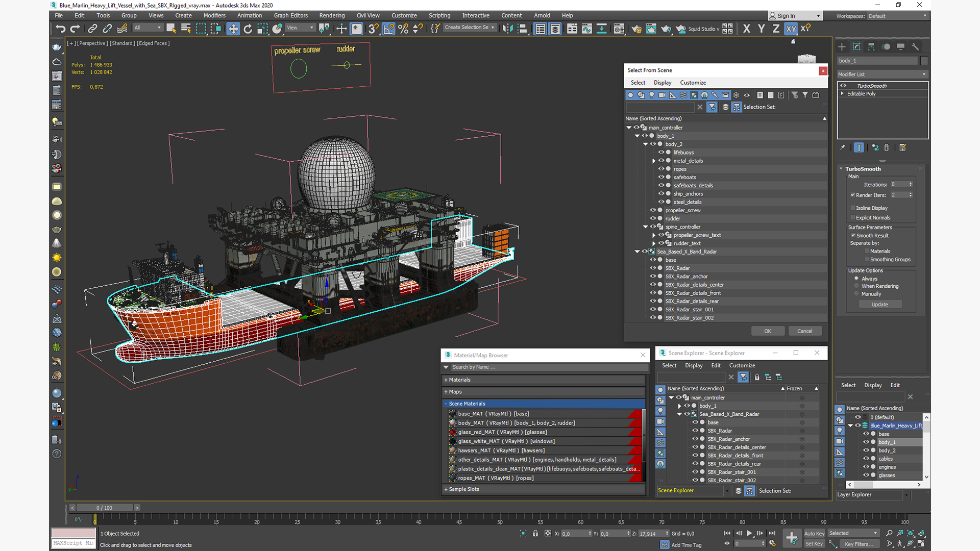Open the Utilities wrench tab in command panel
Image resolution: width=980 pixels, height=551 pixels.
coord(915,46)
